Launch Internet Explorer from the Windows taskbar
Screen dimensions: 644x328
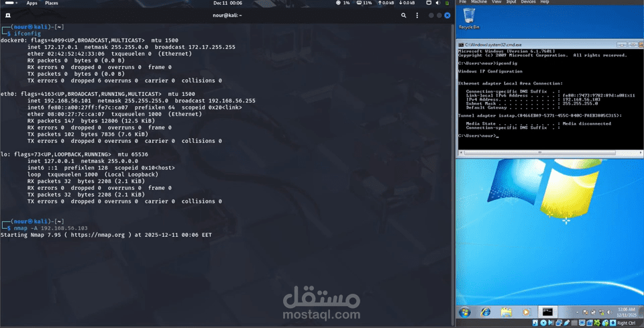click(x=486, y=312)
